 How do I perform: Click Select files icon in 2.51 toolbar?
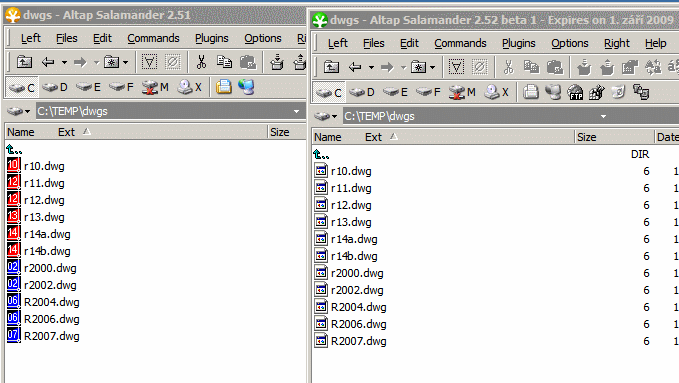[x=149, y=62]
